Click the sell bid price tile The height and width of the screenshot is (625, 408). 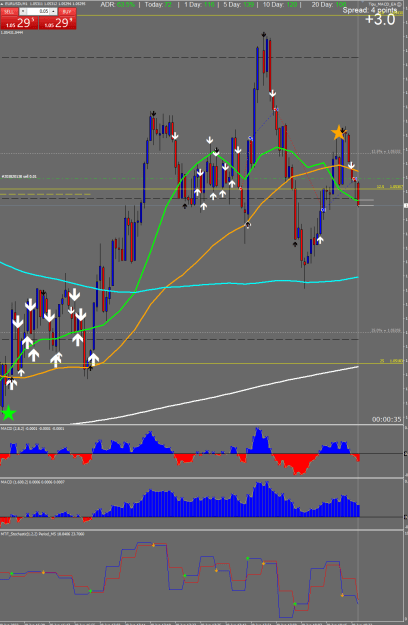coord(19,23)
